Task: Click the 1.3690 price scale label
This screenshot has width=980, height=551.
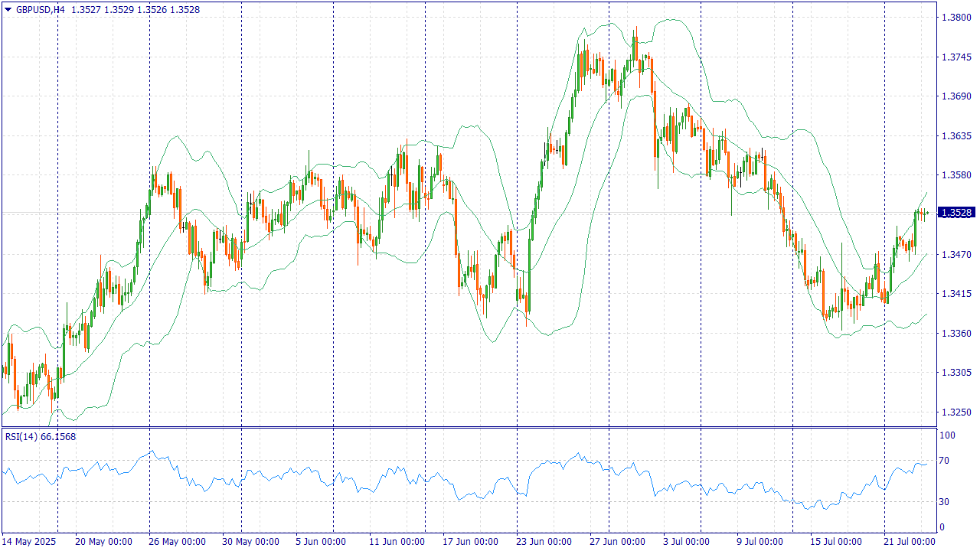Action: pos(956,96)
